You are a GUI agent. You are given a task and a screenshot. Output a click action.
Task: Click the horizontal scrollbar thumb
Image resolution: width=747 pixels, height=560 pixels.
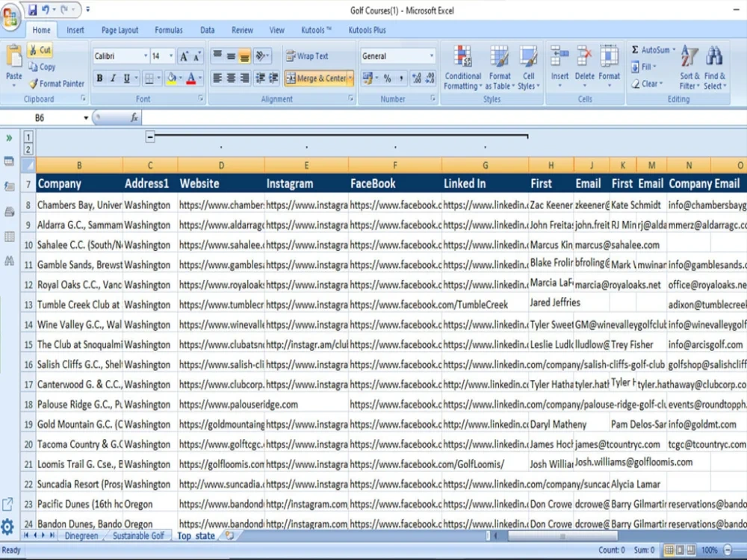coord(562,536)
